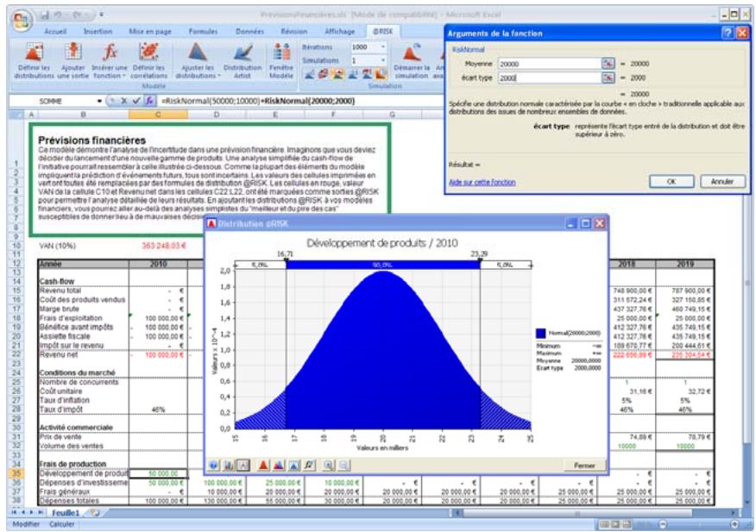Click the Office button at the top left

tap(17, 17)
